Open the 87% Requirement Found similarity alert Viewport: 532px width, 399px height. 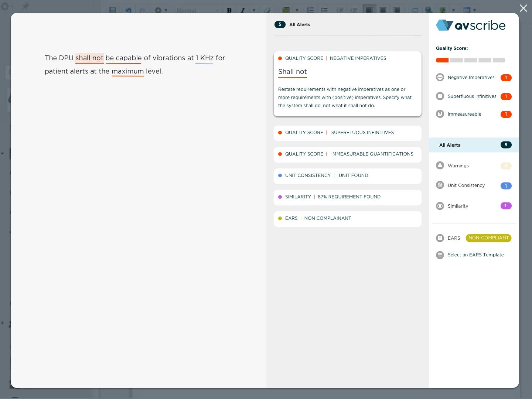[347, 197]
